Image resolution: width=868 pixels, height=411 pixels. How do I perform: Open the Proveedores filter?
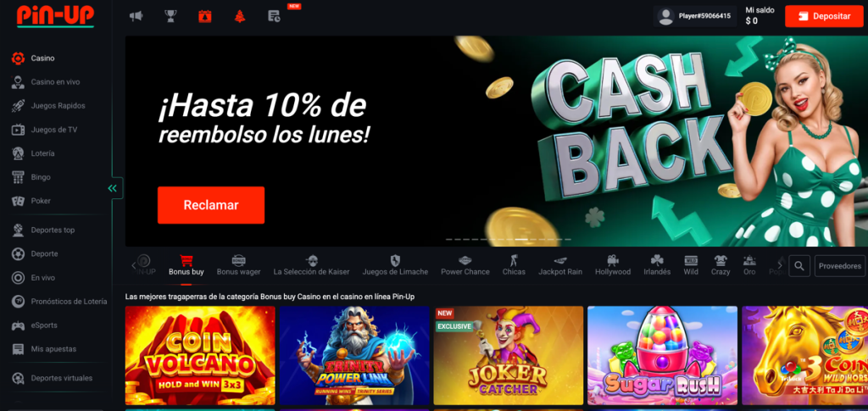pos(840,266)
